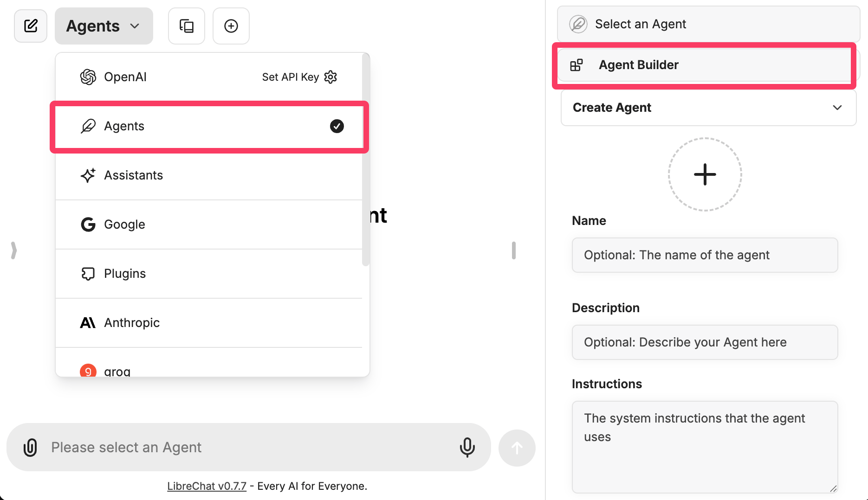Expand the left sidebar handle
The height and width of the screenshot is (500, 868).
(x=14, y=250)
